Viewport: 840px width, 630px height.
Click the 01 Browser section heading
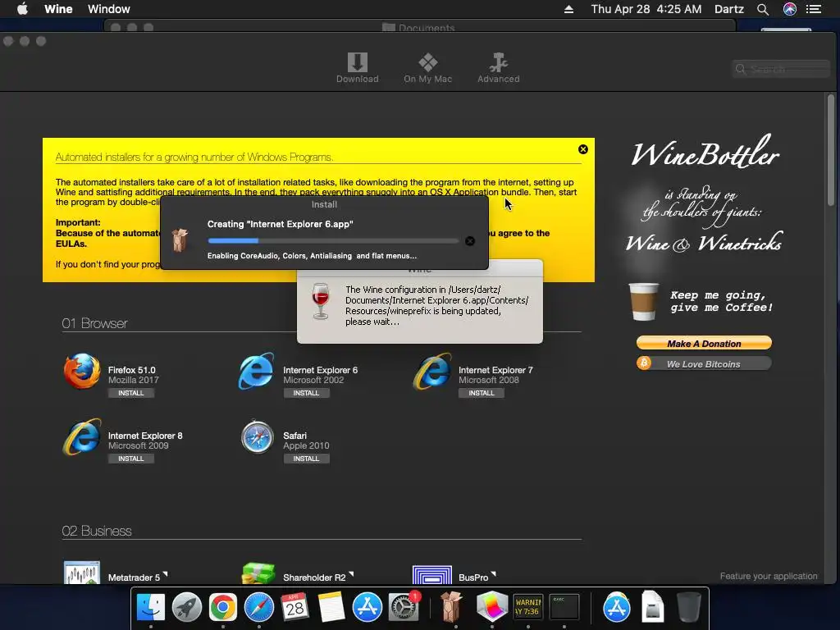pyautogui.click(x=95, y=323)
